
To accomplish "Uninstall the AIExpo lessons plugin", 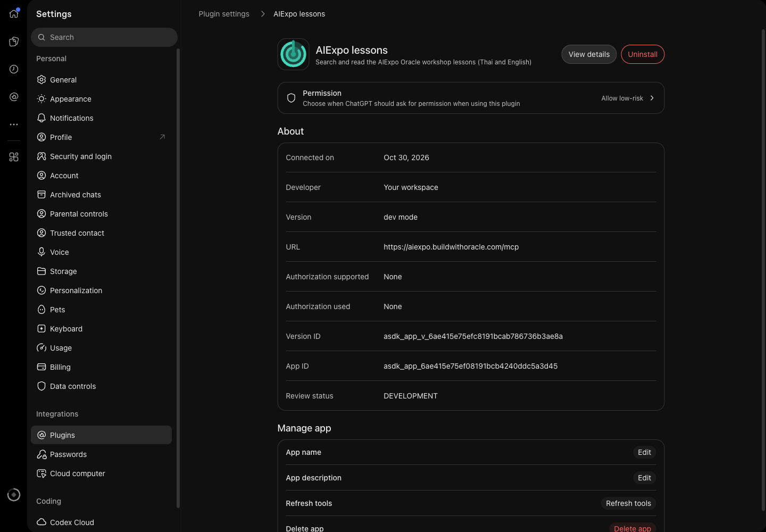I will [643, 54].
